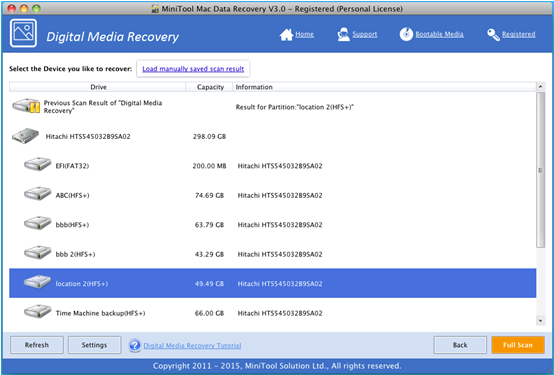Select the bbb 2(HFS+) partition name

[75, 254]
